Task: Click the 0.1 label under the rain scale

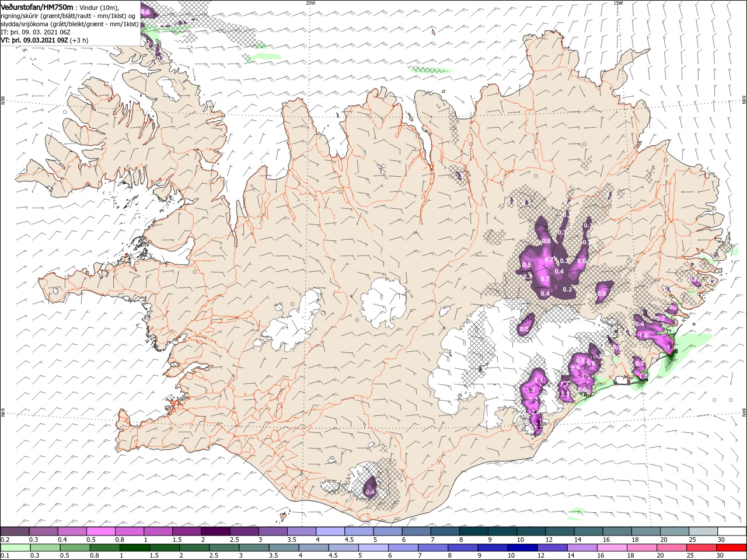Action: [5, 556]
